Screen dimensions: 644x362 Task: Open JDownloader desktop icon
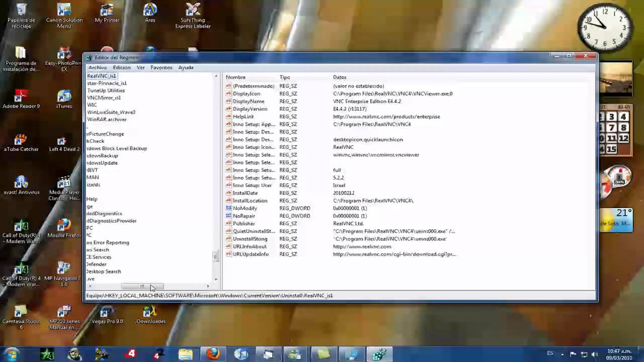pyautogui.click(x=150, y=315)
